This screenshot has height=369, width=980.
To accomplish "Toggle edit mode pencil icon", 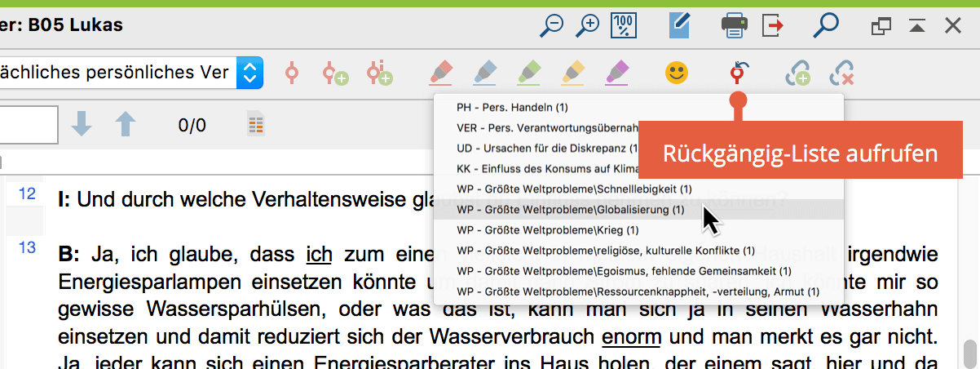I will (679, 25).
